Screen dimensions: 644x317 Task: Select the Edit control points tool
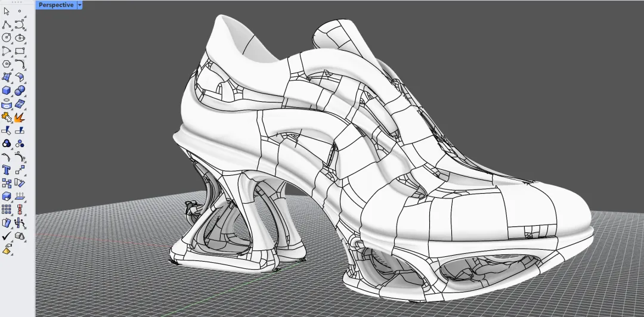(7, 157)
